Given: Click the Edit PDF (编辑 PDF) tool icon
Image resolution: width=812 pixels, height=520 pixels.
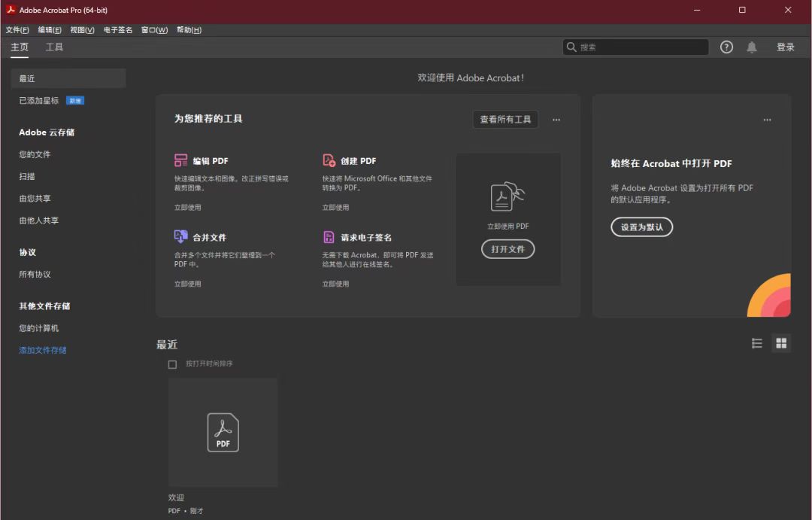Looking at the screenshot, I should (180, 160).
